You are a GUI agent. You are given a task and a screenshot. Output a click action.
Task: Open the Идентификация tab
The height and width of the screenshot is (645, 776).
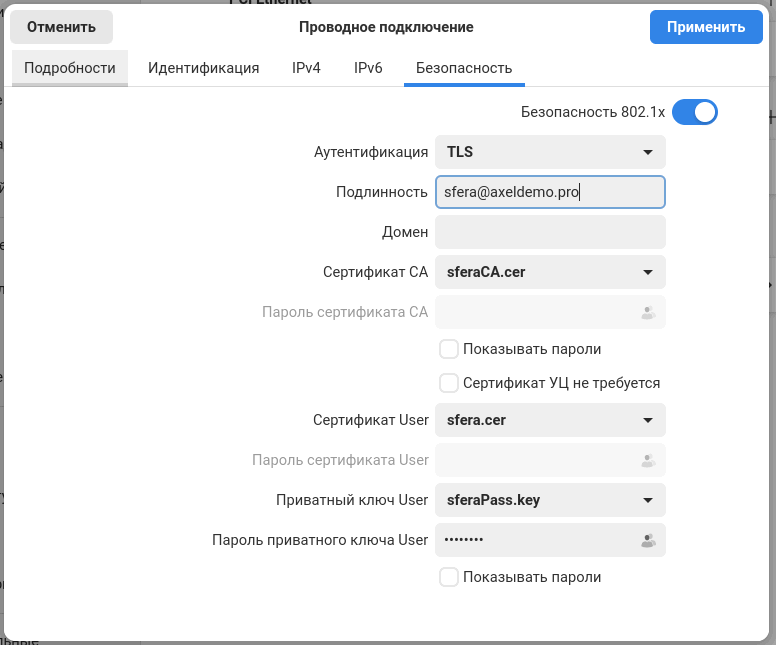click(204, 68)
